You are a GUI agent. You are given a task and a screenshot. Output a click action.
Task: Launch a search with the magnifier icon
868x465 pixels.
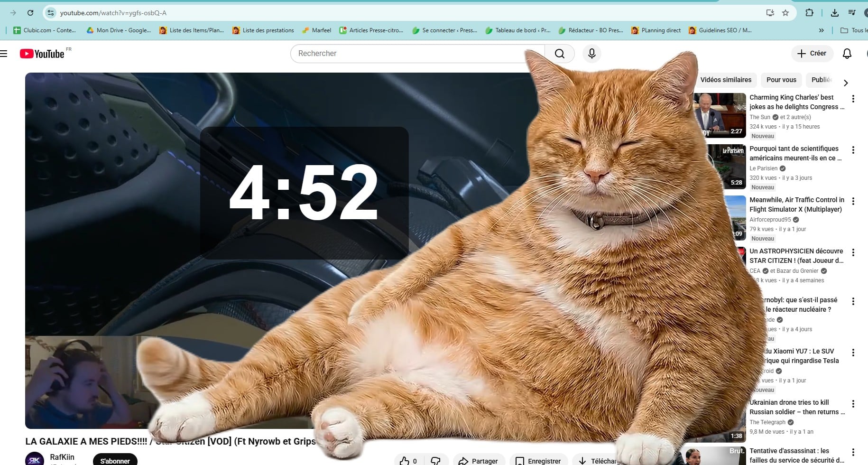(560, 53)
